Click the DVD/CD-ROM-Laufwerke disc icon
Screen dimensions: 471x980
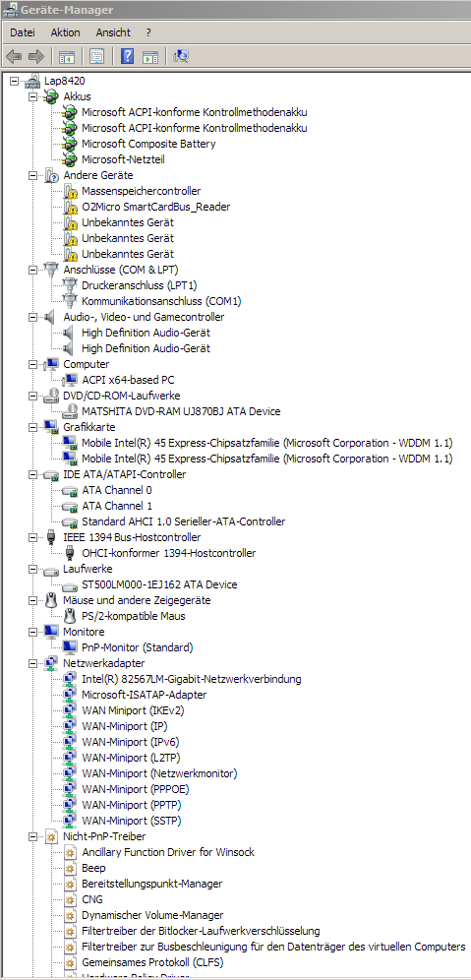tap(52, 396)
